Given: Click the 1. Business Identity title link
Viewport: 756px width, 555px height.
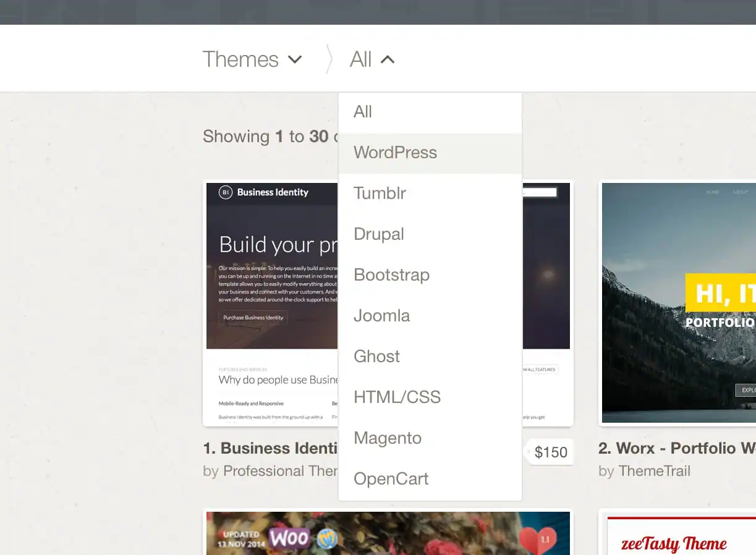Looking at the screenshot, I should pos(271,449).
